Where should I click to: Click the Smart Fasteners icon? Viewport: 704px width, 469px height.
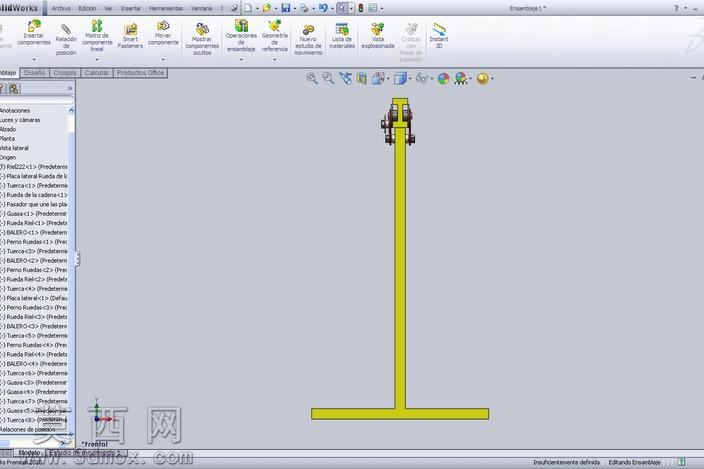pos(130,36)
